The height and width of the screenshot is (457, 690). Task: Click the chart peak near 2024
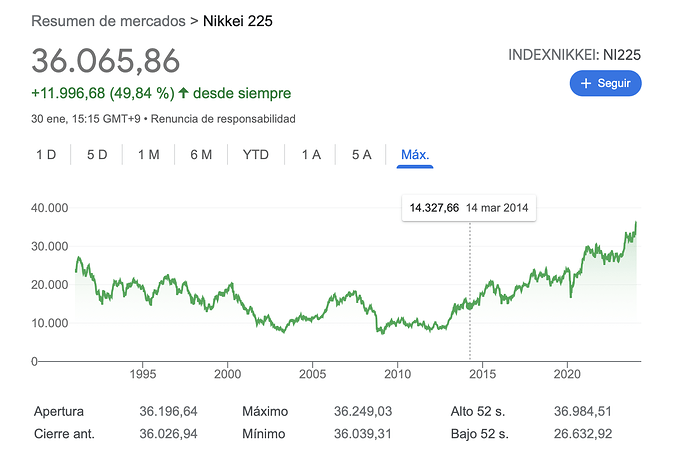click(636, 223)
